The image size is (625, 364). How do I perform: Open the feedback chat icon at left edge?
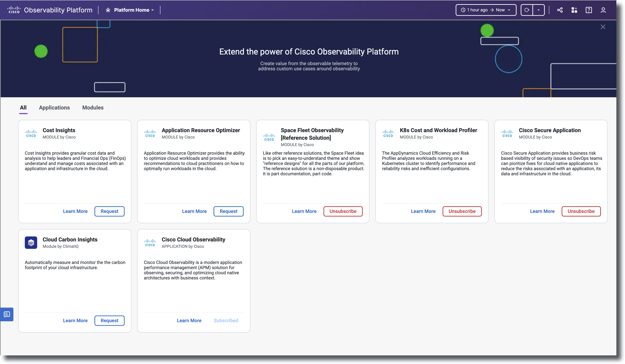pyautogui.click(x=7, y=314)
